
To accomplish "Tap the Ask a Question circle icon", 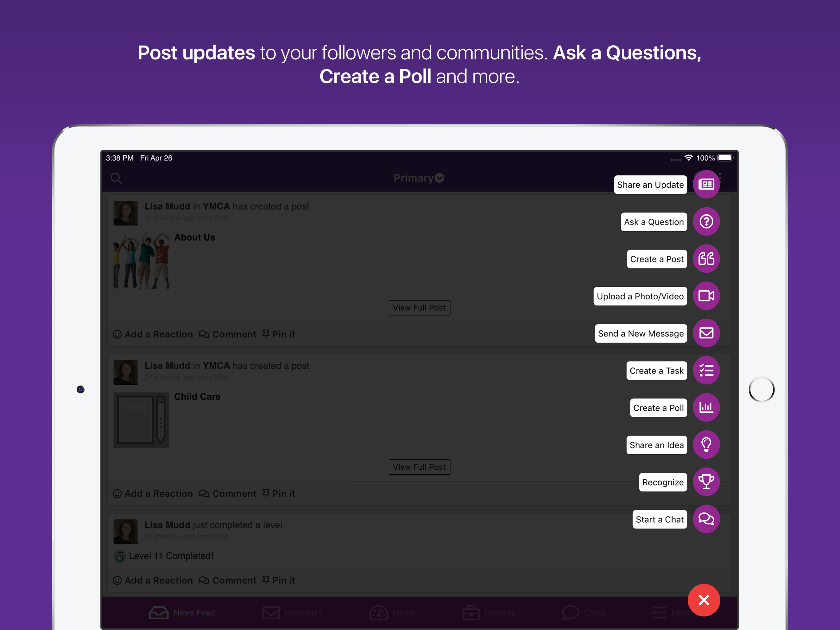I will click(x=706, y=221).
